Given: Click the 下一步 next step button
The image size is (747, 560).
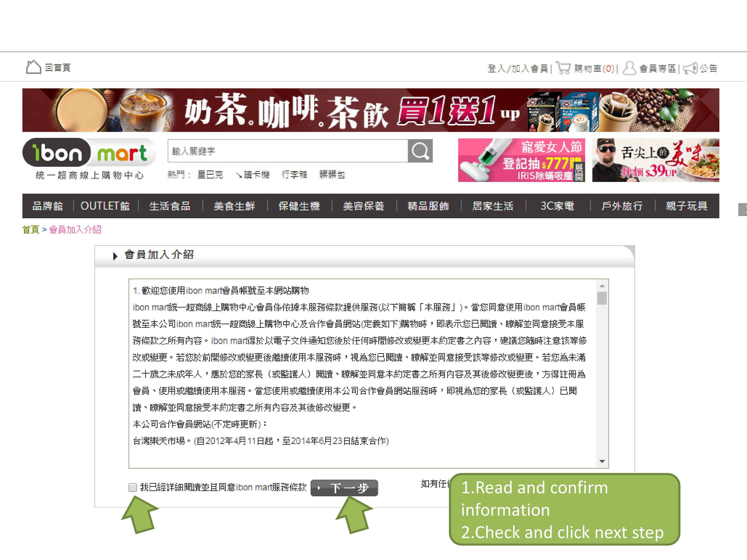Looking at the screenshot, I should pos(344,488).
